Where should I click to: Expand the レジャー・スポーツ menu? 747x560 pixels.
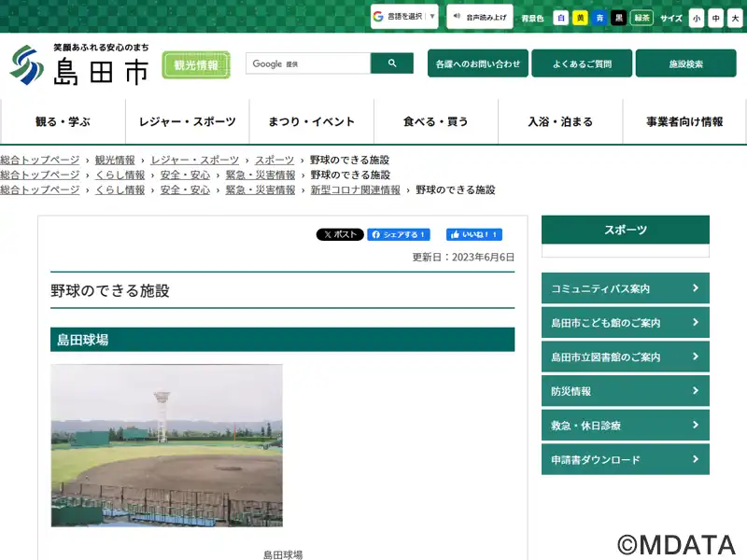[188, 121]
